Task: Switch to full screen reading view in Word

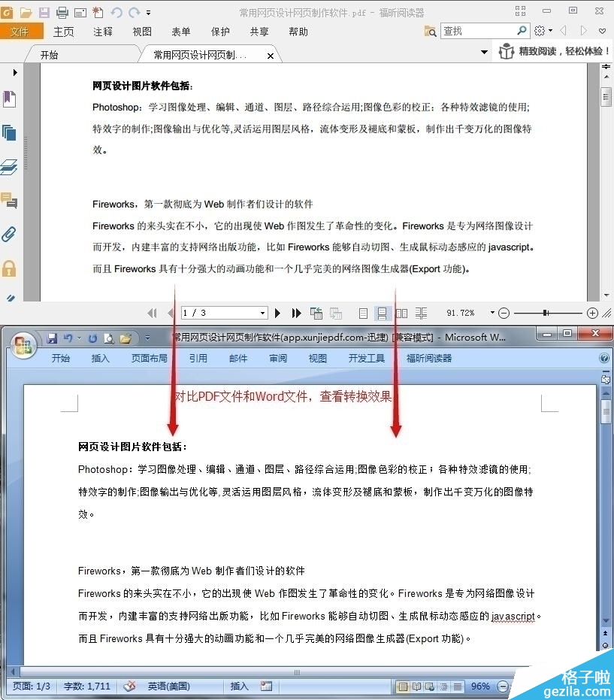Action: coord(417,686)
